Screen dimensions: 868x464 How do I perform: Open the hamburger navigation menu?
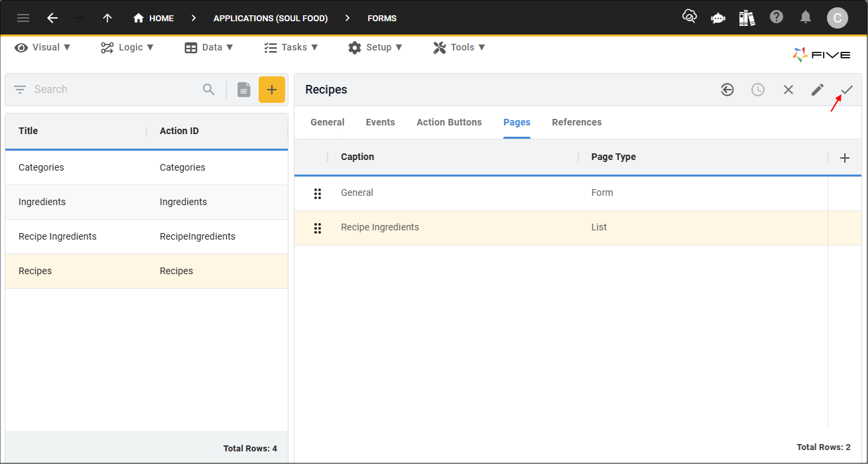(x=23, y=18)
